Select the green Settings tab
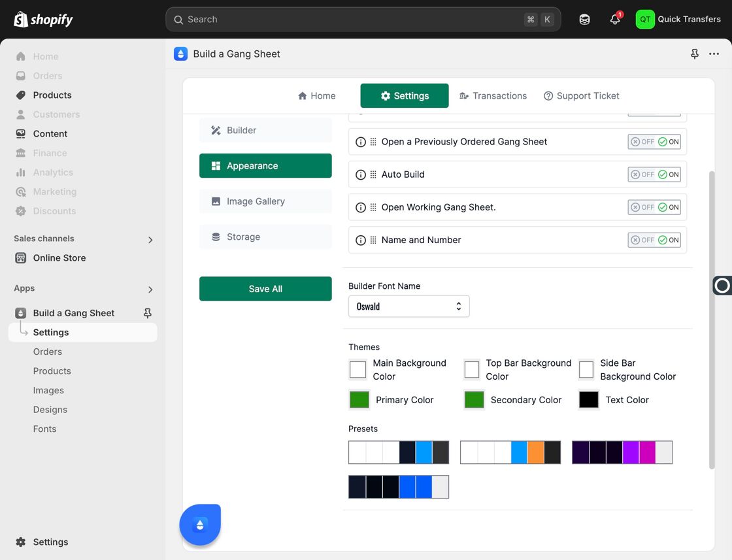The width and height of the screenshot is (732, 560). coord(405,95)
